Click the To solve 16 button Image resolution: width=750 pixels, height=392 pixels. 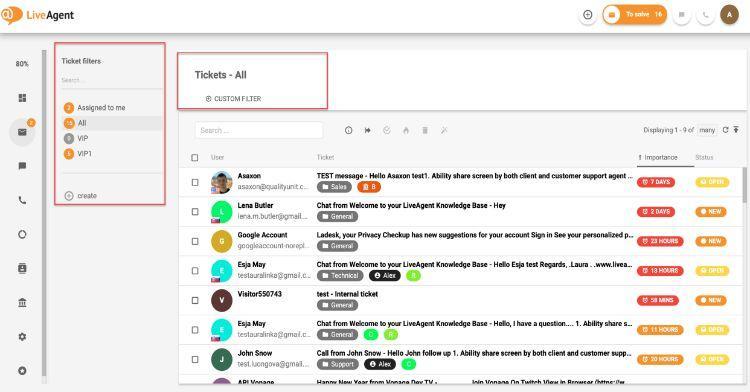(634, 15)
